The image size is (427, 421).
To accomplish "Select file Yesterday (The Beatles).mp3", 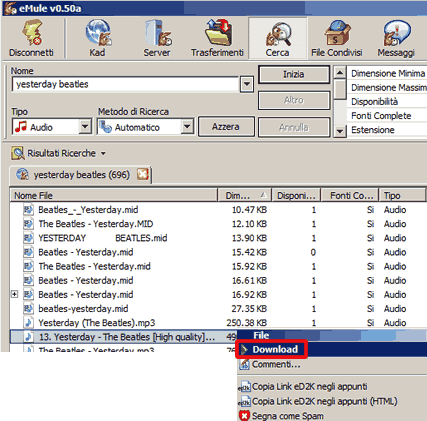I will tap(97, 322).
